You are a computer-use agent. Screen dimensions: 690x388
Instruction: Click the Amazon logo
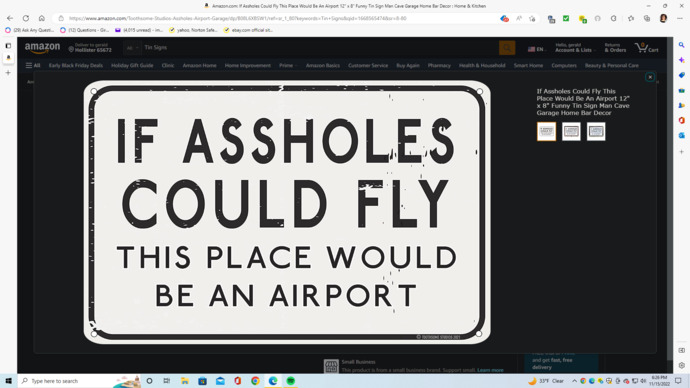click(x=42, y=48)
